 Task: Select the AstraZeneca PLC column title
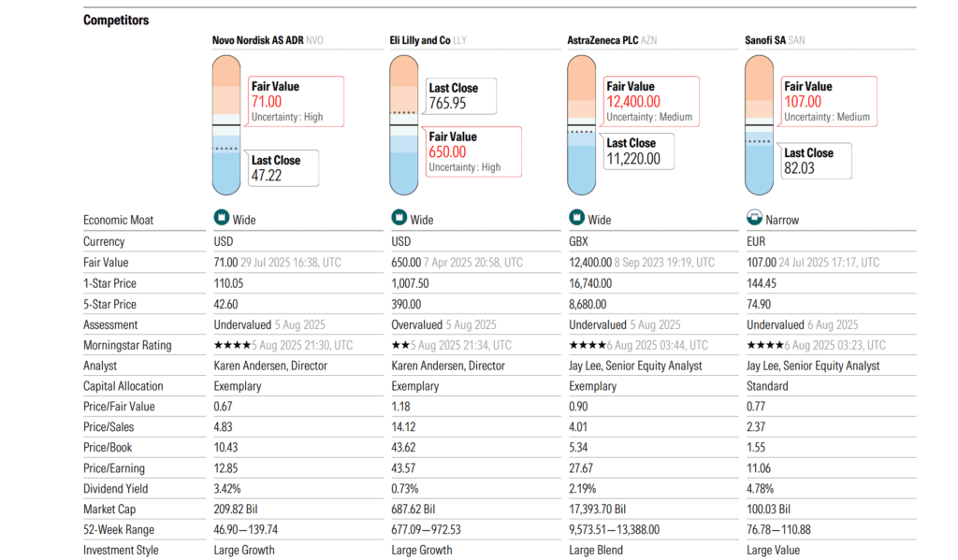tap(611, 41)
